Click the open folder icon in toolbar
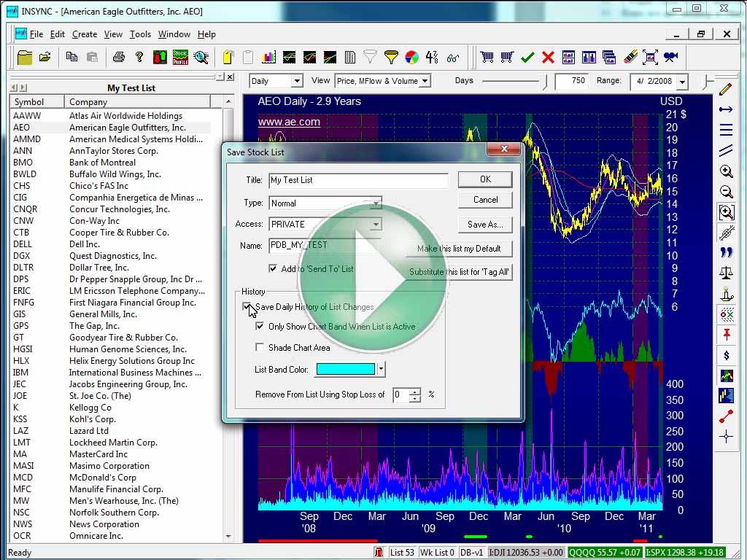 point(44,57)
